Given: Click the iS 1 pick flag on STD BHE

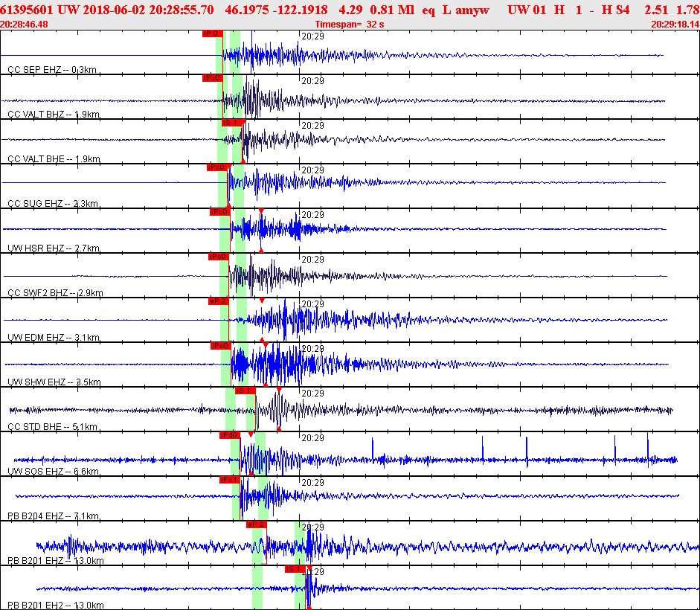Looking at the screenshot, I should click(x=245, y=391).
